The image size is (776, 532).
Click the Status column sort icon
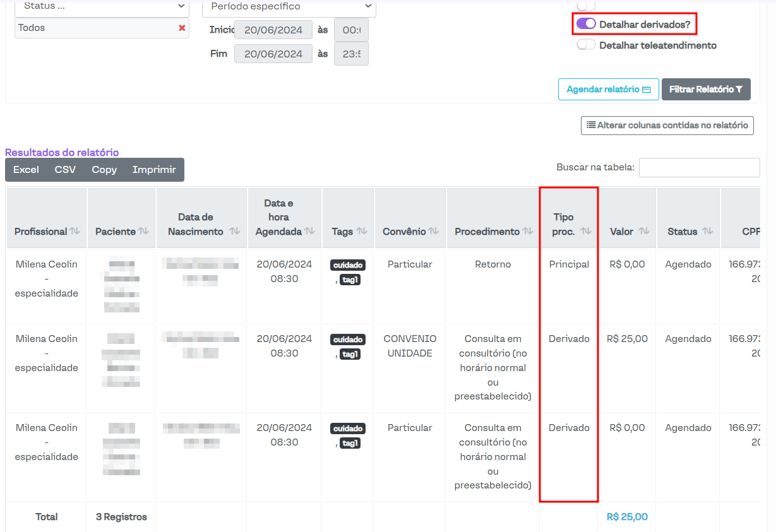pyautogui.click(x=707, y=232)
